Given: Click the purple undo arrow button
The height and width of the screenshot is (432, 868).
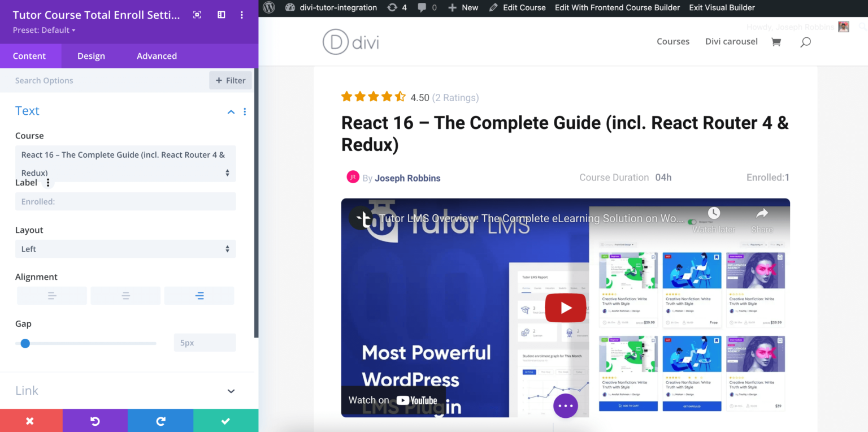Looking at the screenshot, I should 95,421.
